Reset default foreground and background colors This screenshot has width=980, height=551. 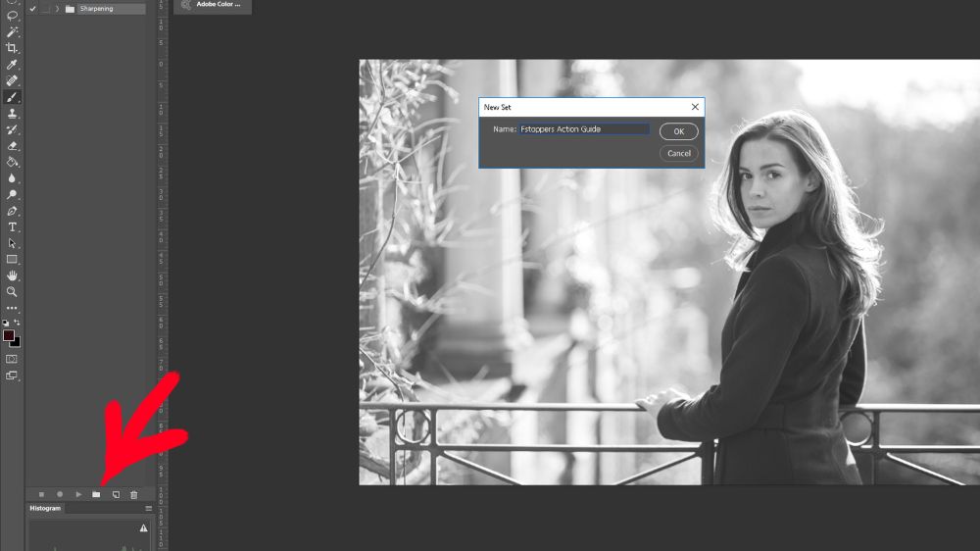[6, 323]
